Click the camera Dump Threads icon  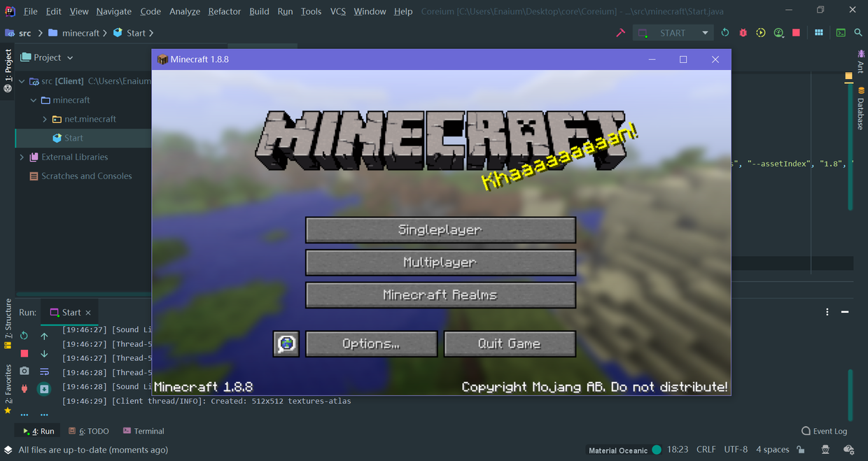coord(24,371)
